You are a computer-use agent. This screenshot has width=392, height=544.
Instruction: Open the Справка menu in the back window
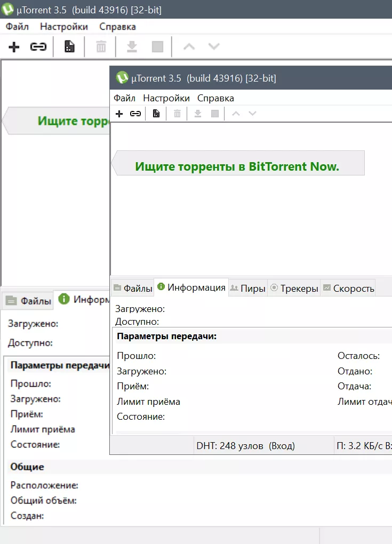tap(117, 26)
